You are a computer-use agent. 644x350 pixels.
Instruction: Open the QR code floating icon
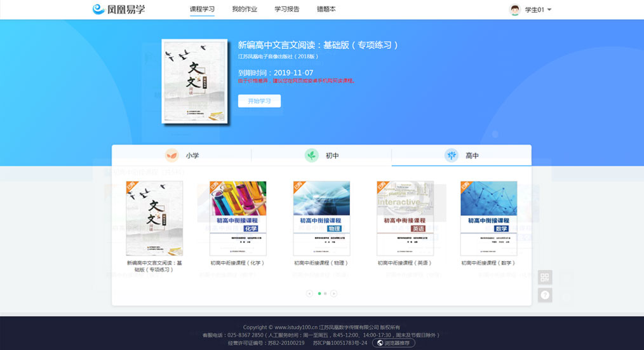[x=545, y=278]
